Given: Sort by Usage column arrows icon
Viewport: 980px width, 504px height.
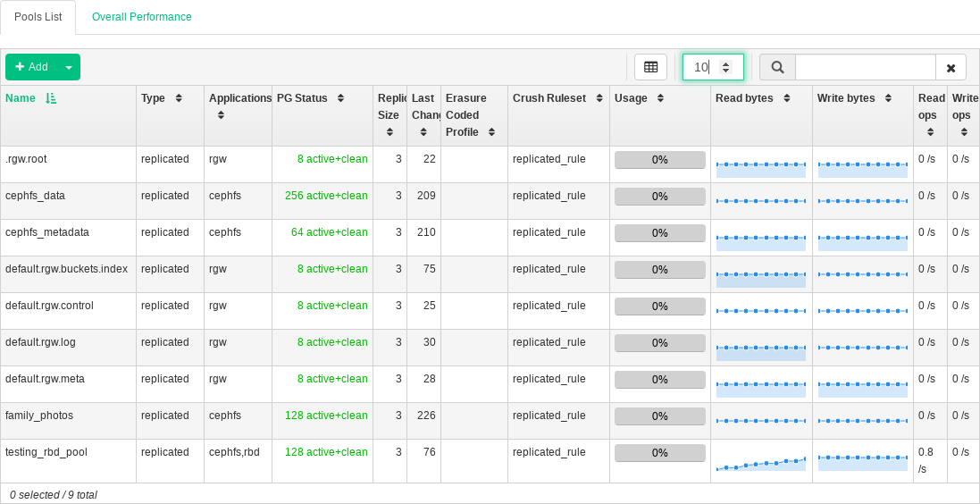Looking at the screenshot, I should tap(660, 98).
